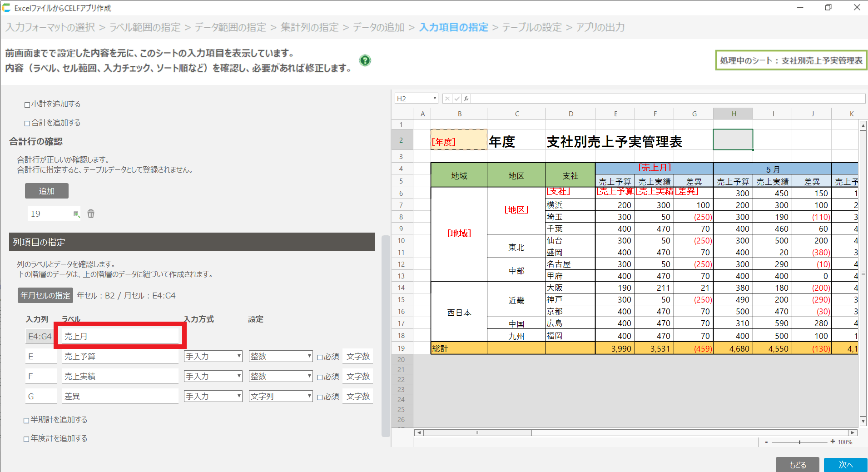Delete total row 19 with trash icon

click(91, 214)
